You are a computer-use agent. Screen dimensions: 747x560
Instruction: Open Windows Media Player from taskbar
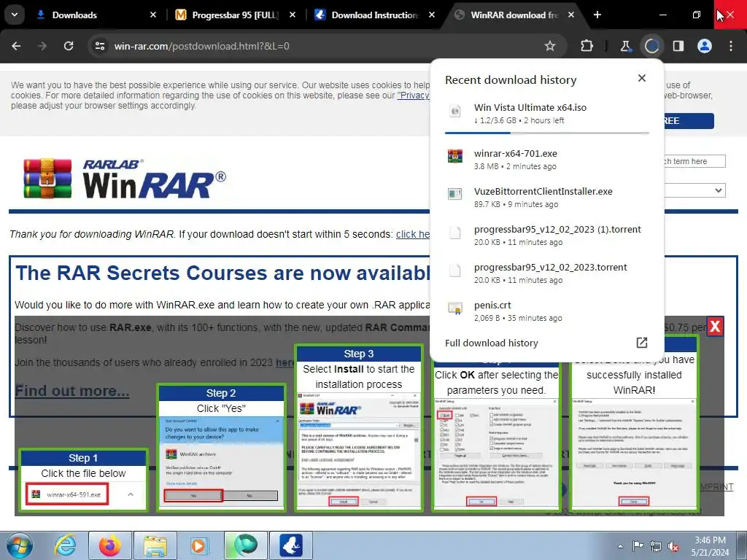[x=200, y=545]
